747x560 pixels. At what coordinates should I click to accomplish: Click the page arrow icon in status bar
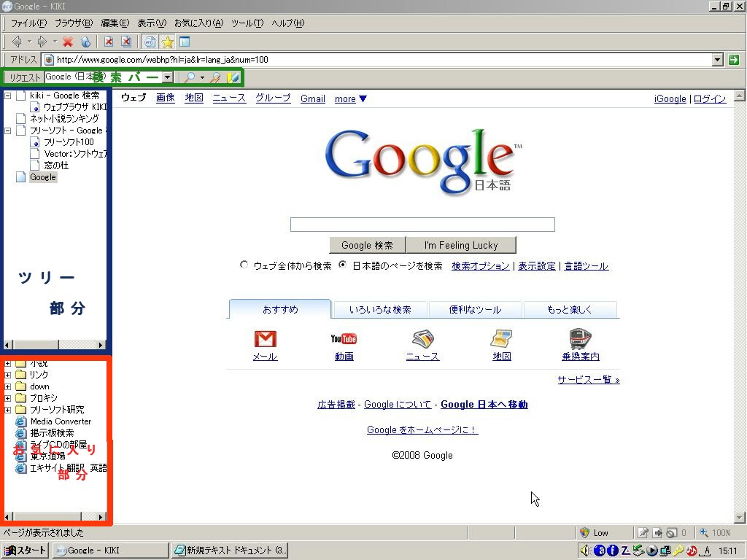click(657, 532)
